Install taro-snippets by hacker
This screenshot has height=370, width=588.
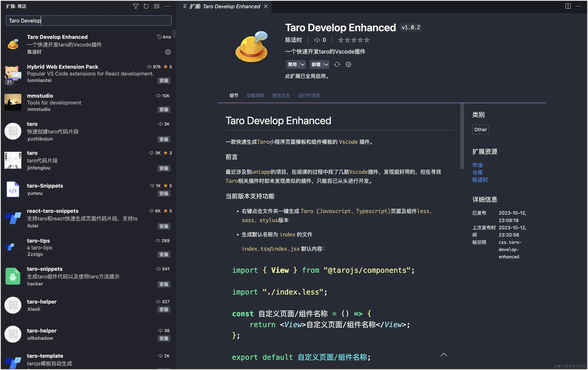pyautogui.click(x=164, y=284)
